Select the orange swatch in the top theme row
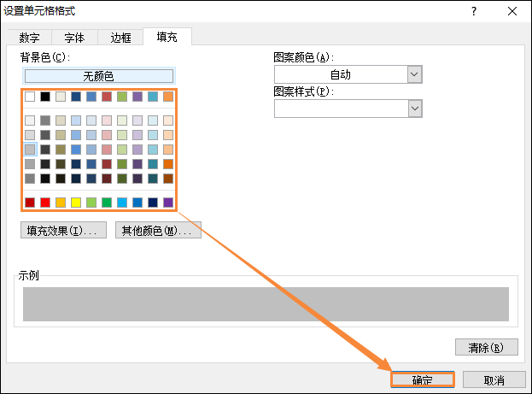The image size is (532, 394). pos(168,97)
